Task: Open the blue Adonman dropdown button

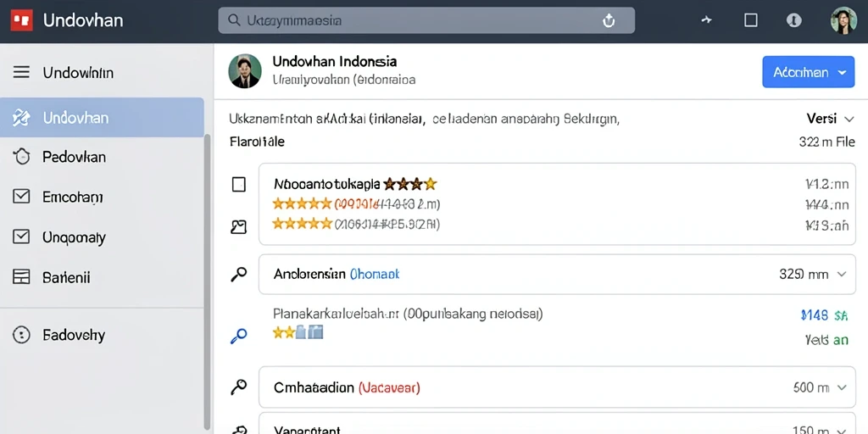Action: 808,72
